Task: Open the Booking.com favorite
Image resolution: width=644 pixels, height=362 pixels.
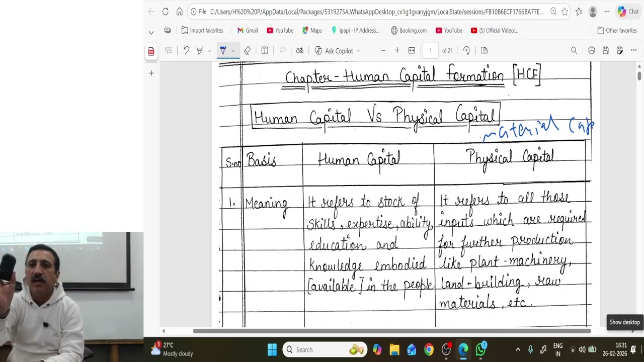Action: pyautogui.click(x=409, y=30)
